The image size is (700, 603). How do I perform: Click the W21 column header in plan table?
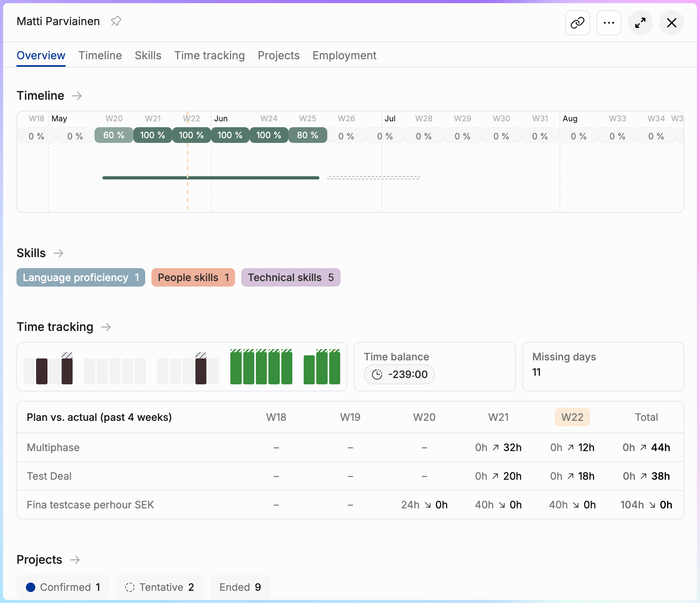pos(498,417)
